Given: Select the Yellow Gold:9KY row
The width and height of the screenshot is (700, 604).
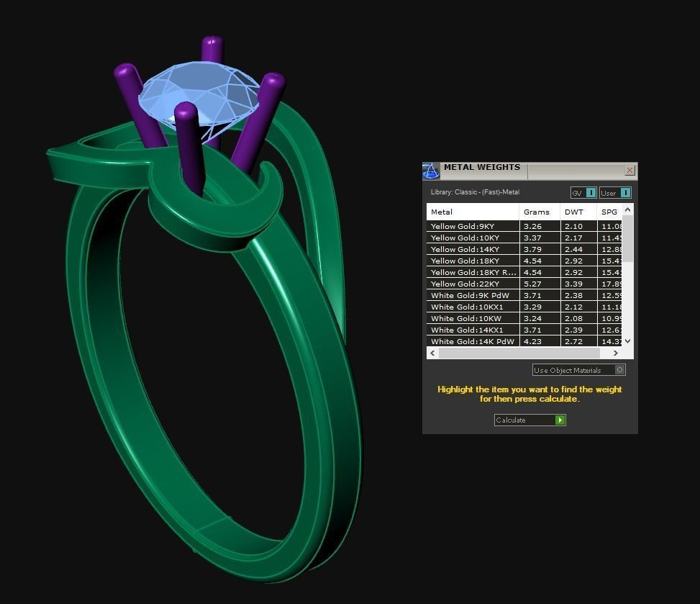Looking at the screenshot, I should (524, 226).
